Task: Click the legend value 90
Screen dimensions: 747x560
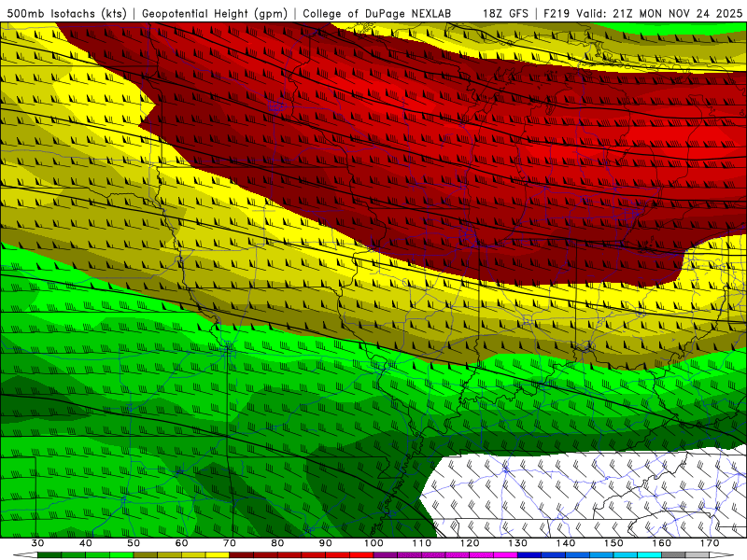Action: coord(326,543)
